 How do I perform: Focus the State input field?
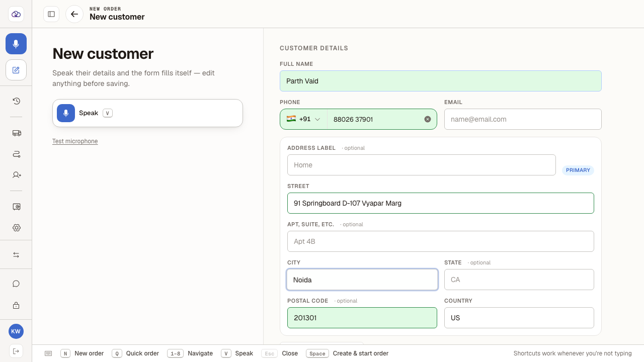pos(519,280)
